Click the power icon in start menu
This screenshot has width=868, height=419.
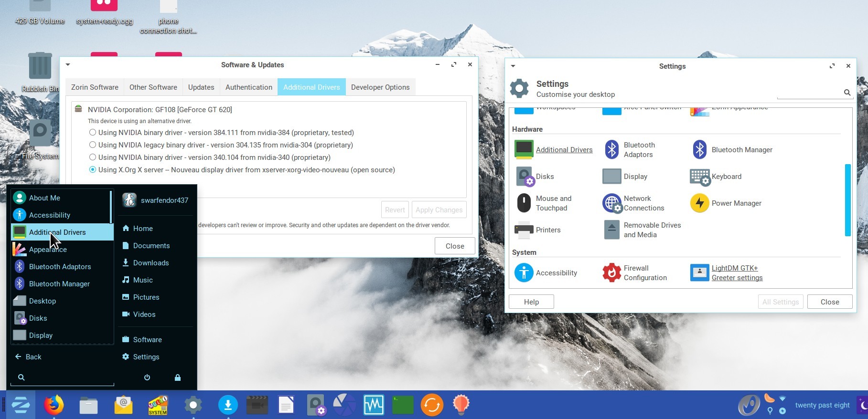tap(147, 377)
